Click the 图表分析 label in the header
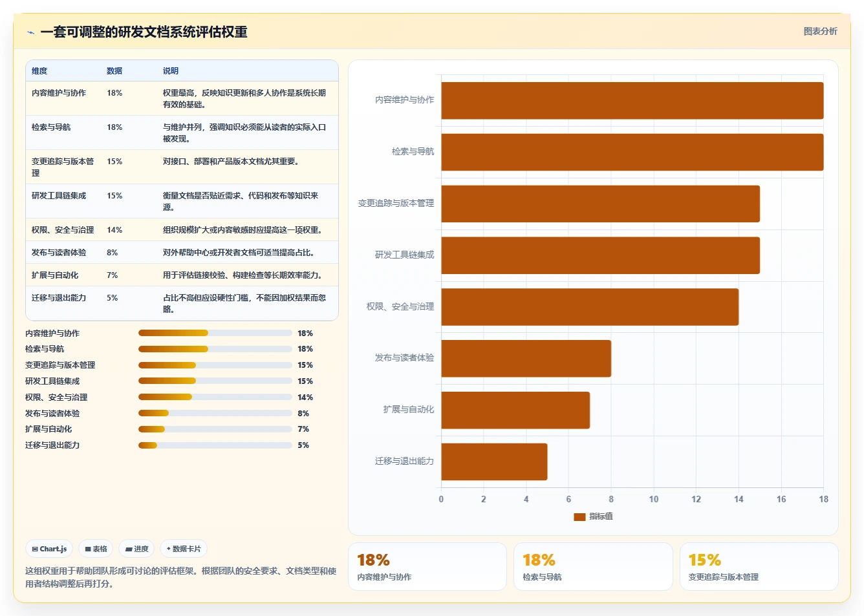864x616 pixels. (820, 31)
